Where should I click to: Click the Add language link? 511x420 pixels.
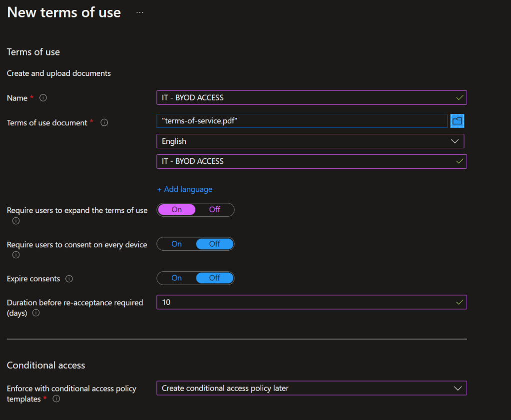click(184, 189)
